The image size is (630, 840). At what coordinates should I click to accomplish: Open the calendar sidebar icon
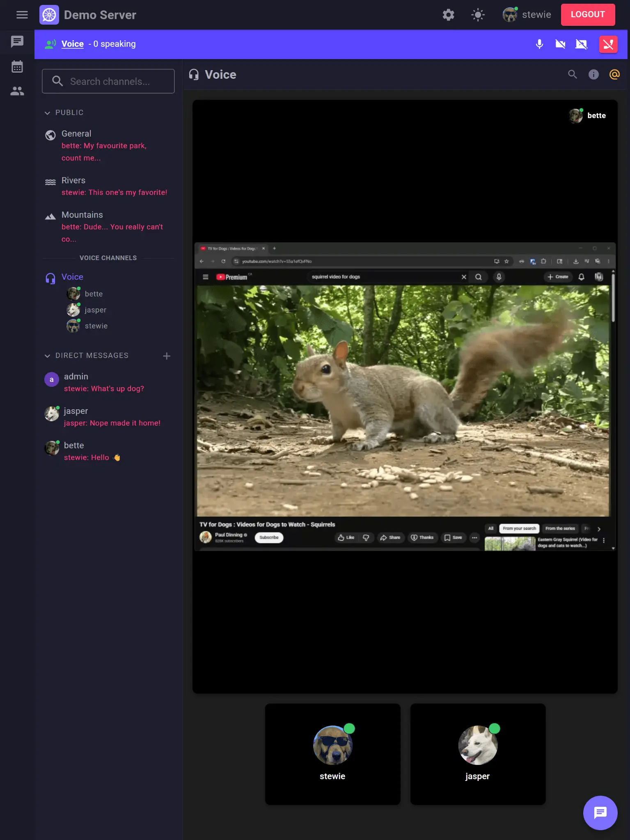click(17, 66)
